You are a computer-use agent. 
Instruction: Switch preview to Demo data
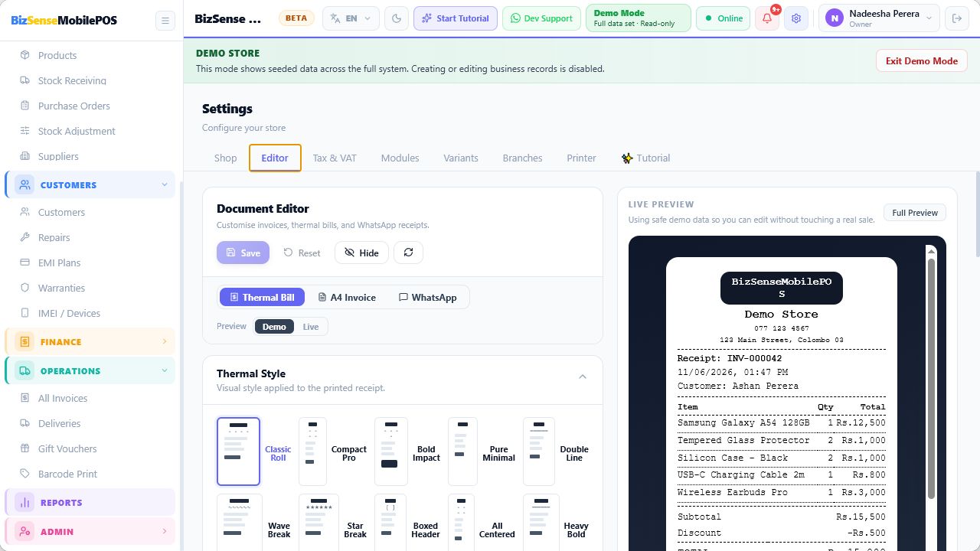pyautogui.click(x=274, y=327)
